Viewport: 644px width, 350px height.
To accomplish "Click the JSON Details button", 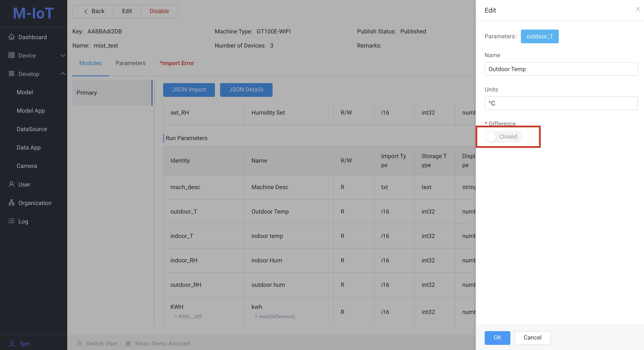I will (x=246, y=90).
